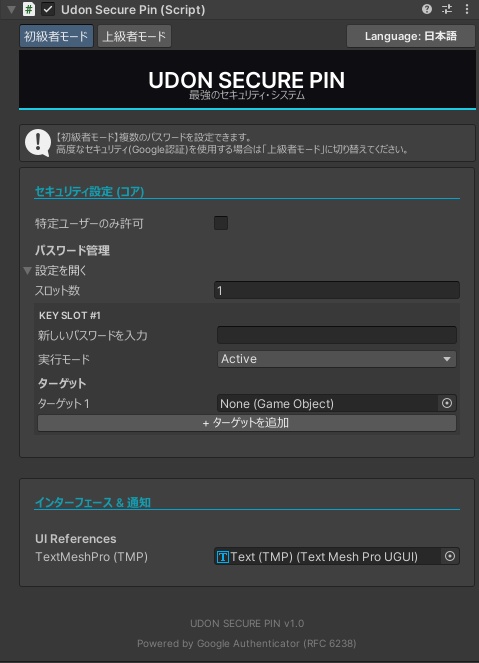Image resolution: width=479 pixels, height=663 pixels.
Task: Focus the 新しいパスワードを入力 field
Action: [337, 335]
